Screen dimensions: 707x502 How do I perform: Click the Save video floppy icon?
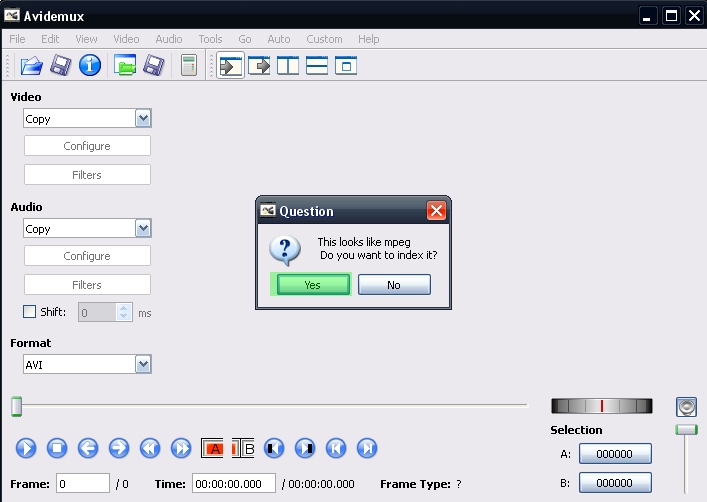(x=60, y=65)
